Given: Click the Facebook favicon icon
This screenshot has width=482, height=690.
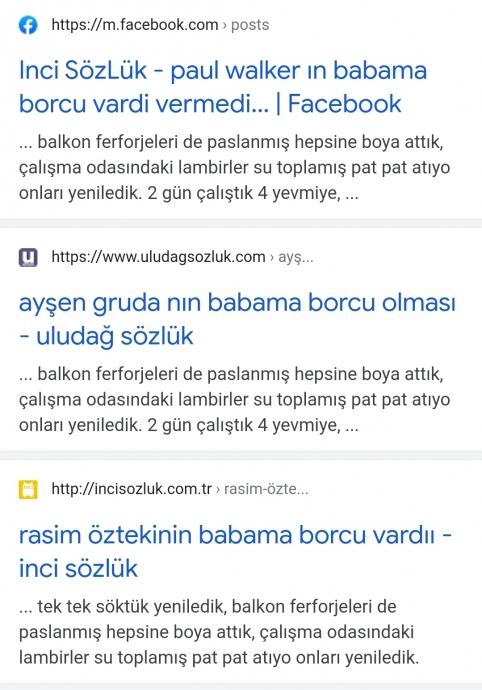Looking at the screenshot, I should (28, 25).
